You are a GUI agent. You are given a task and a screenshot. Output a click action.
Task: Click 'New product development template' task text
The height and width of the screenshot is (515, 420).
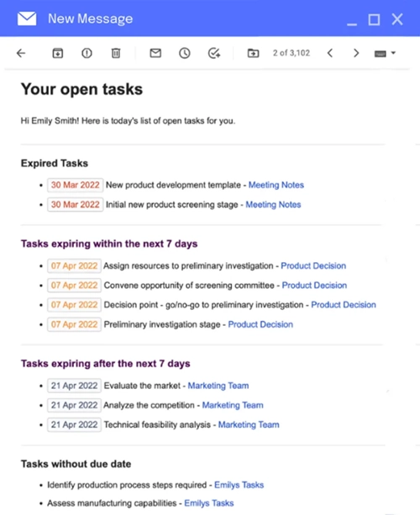[173, 185]
